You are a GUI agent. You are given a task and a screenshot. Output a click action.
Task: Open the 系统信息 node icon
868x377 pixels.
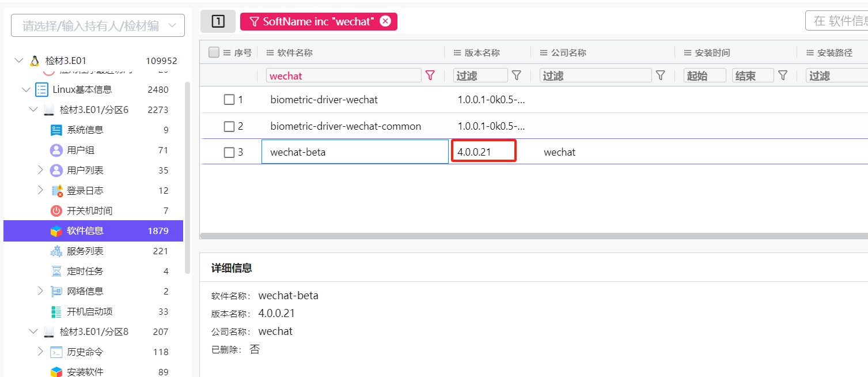point(56,130)
